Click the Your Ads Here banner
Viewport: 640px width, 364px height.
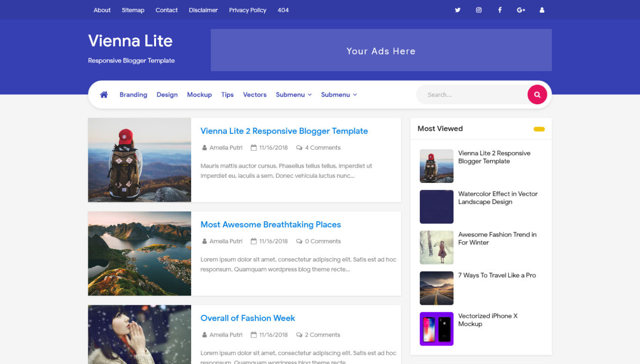pyautogui.click(x=381, y=50)
